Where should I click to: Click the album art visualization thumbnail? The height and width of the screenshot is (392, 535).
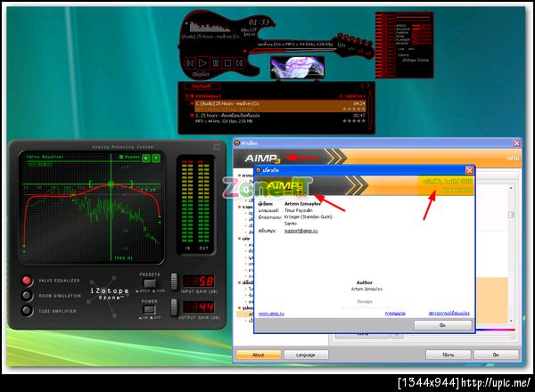tap(297, 68)
